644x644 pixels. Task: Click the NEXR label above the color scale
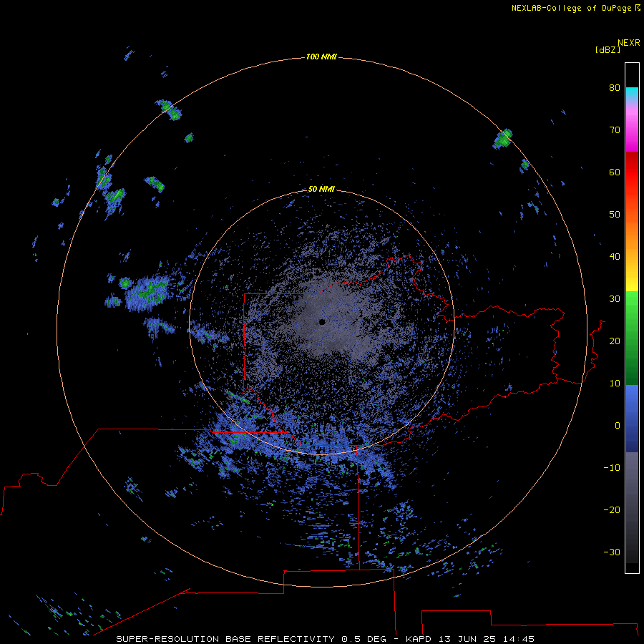(x=628, y=43)
